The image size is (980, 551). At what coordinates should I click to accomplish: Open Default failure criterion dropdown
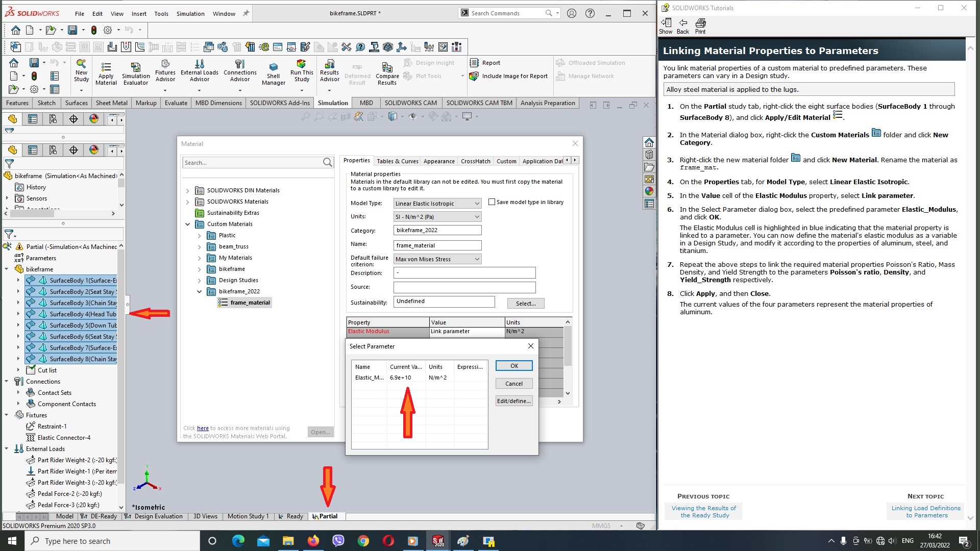point(437,259)
